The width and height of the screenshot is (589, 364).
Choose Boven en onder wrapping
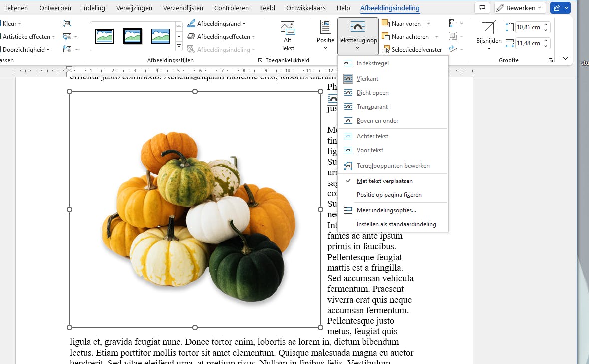point(393,121)
